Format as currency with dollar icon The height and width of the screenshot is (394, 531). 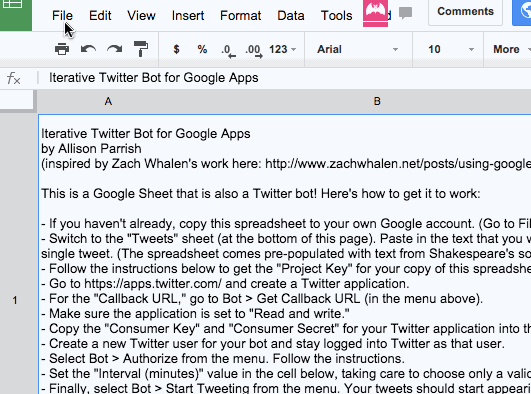pyautogui.click(x=176, y=49)
